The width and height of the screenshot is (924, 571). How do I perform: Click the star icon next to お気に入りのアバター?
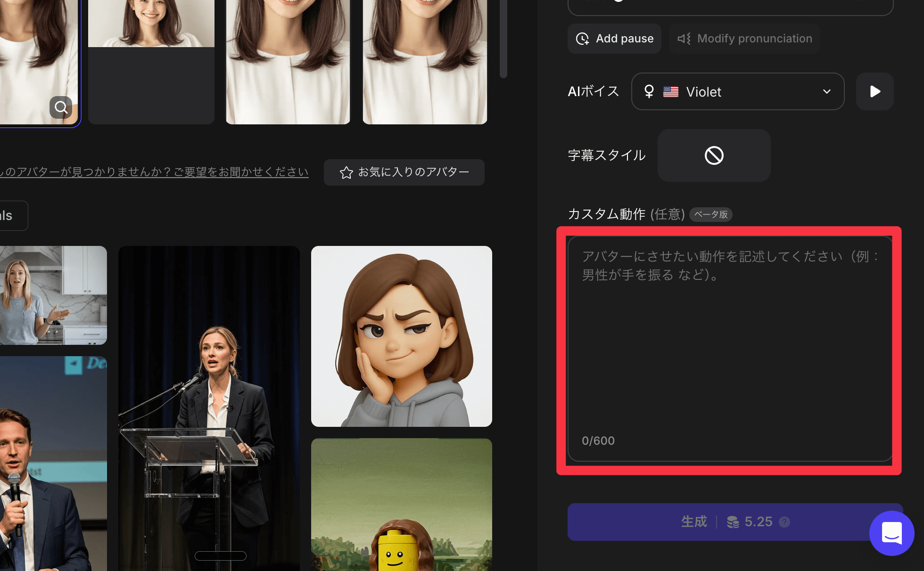(x=346, y=172)
